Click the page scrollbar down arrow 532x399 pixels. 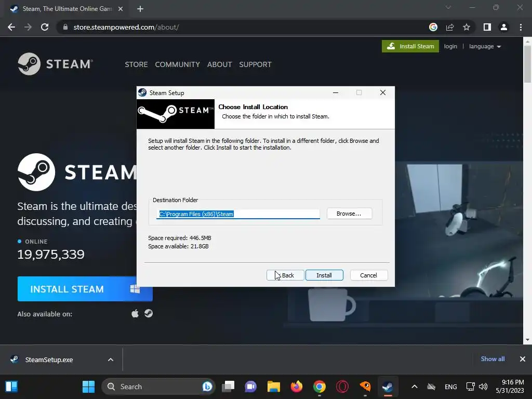coord(527,340)
